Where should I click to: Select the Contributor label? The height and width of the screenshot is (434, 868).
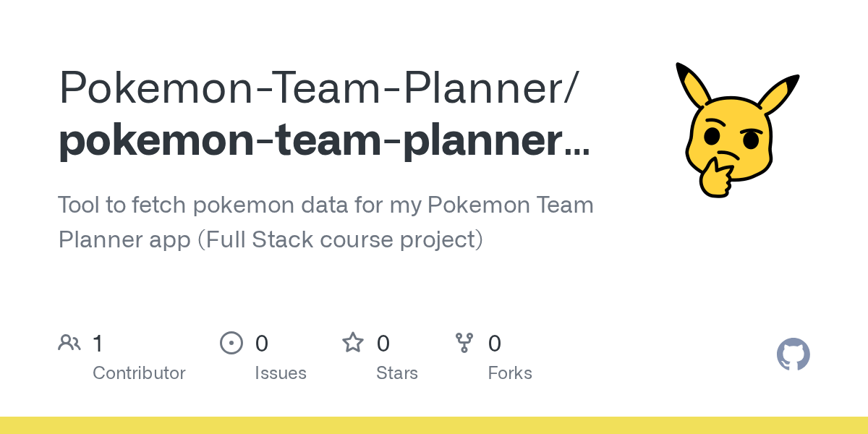pyautogui.click(x=139, y=373)
